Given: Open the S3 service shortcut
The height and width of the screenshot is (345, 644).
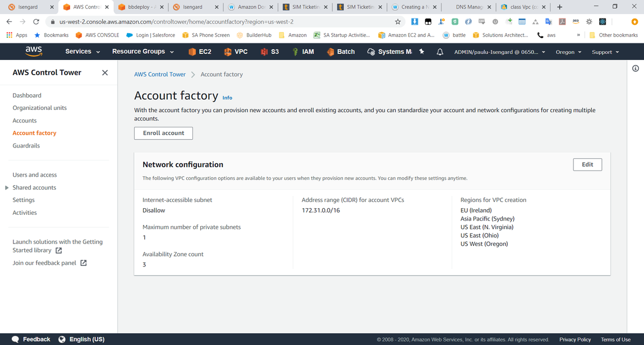Looking at the screenshot, I should pyautogui.click(x=269, y=52).
